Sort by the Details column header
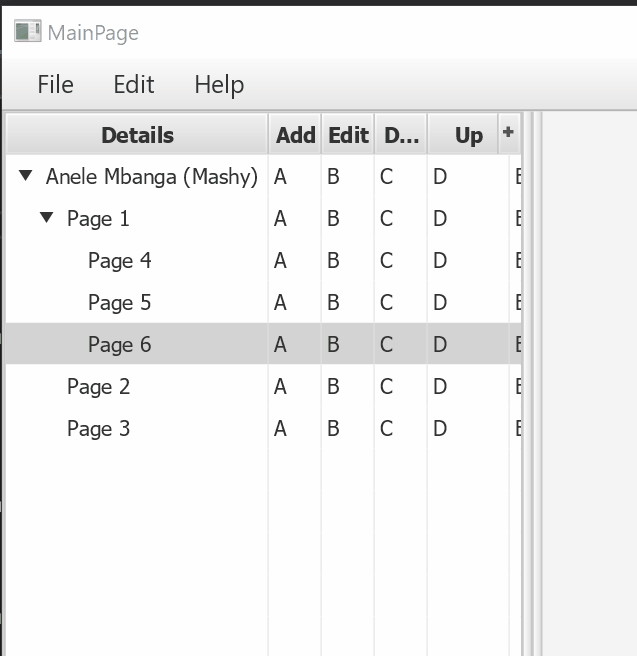 pyautogui.click(x=137, y=135)
